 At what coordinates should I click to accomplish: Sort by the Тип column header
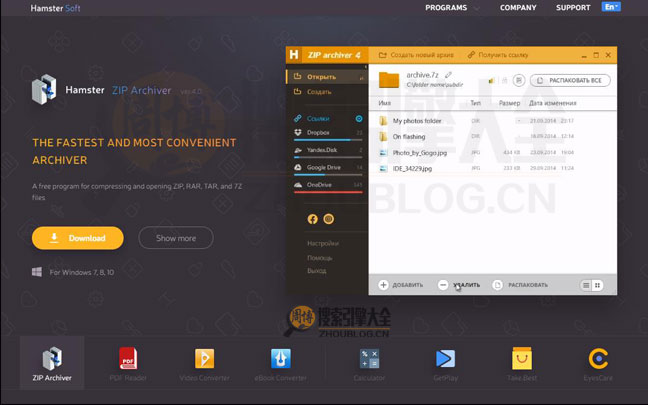click(x=475, y=103)
